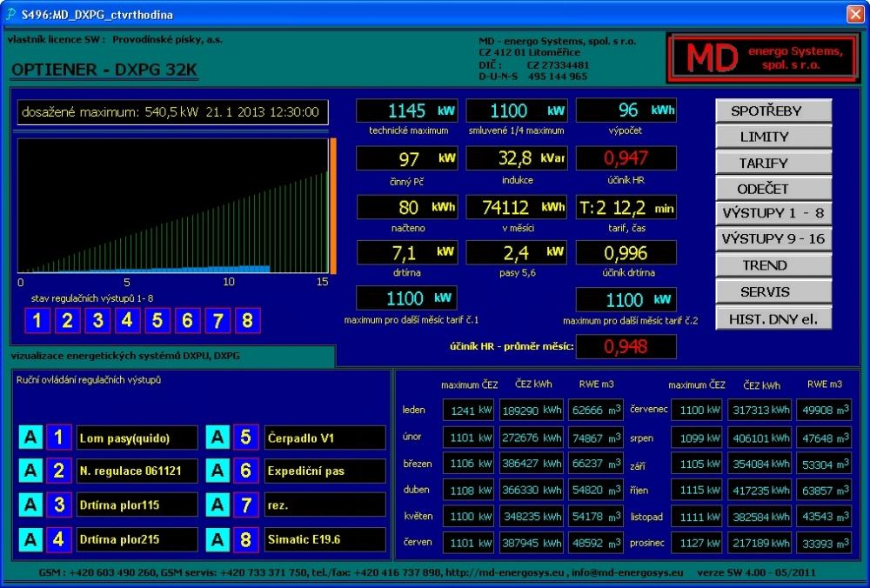Viewport: 870px width, 588px height.
Task: Select the tarif č.1 next month maximum field
Action: point(406,298)
